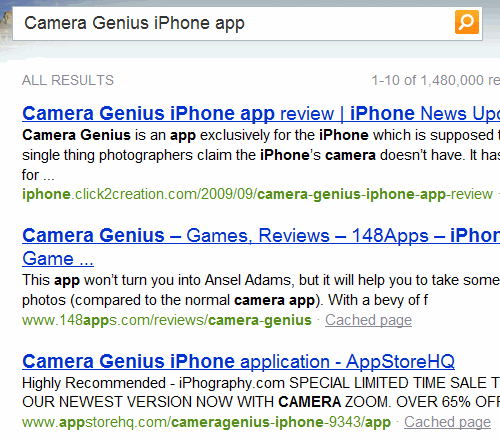
Task: Open Cached page for 148apps result
Action: pyautogui.click(x=368, y=320)
